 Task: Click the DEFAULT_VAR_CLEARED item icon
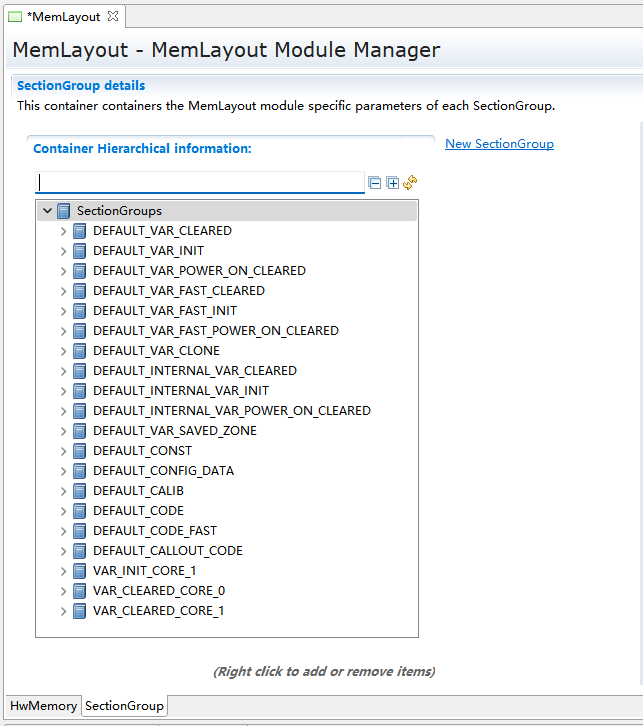point(80,231)
